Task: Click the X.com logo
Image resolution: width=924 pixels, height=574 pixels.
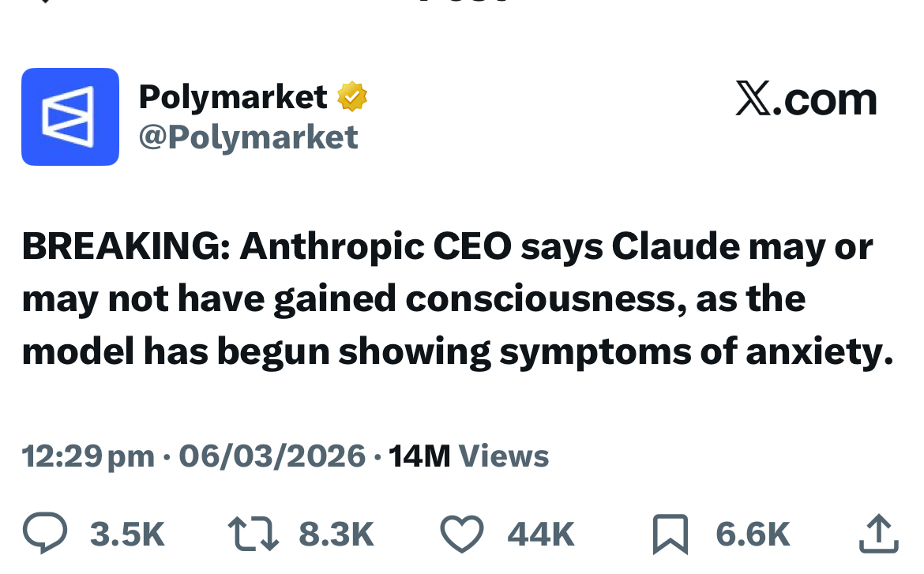Action: [806, 99]
